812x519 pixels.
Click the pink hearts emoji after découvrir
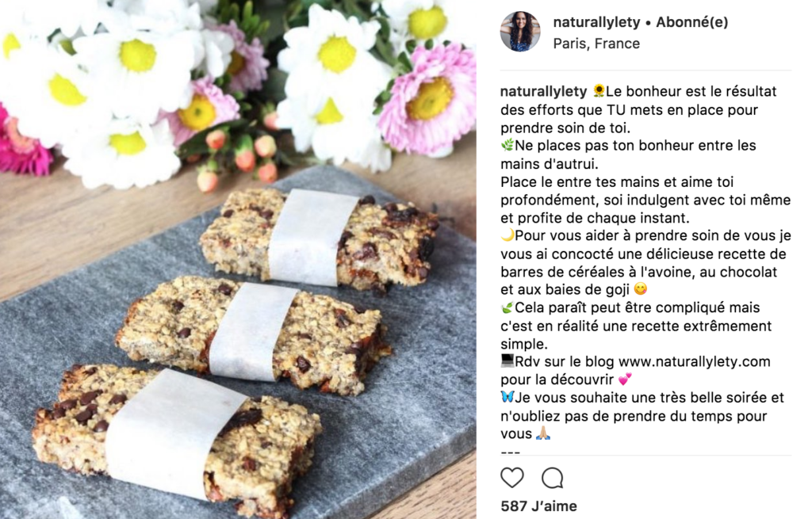[625, 380]
